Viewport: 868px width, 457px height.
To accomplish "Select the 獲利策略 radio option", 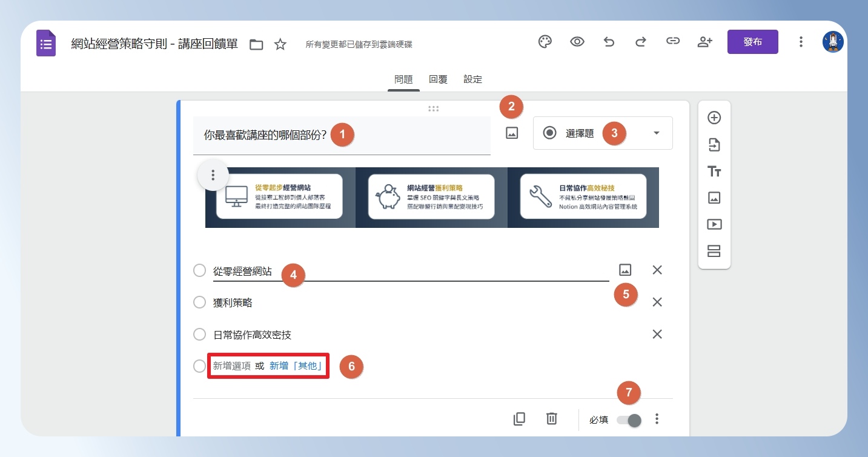I will (x=199, y=302).
